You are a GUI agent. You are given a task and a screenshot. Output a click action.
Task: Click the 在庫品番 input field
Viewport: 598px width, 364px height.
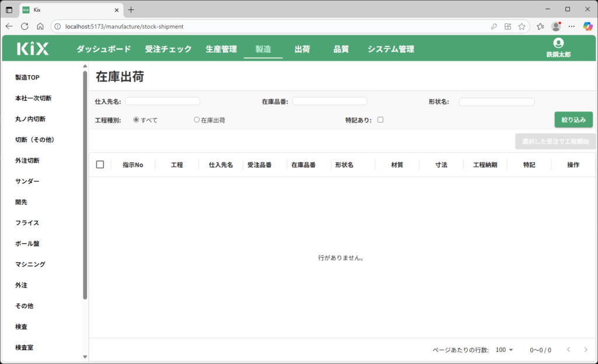(329, 101)
